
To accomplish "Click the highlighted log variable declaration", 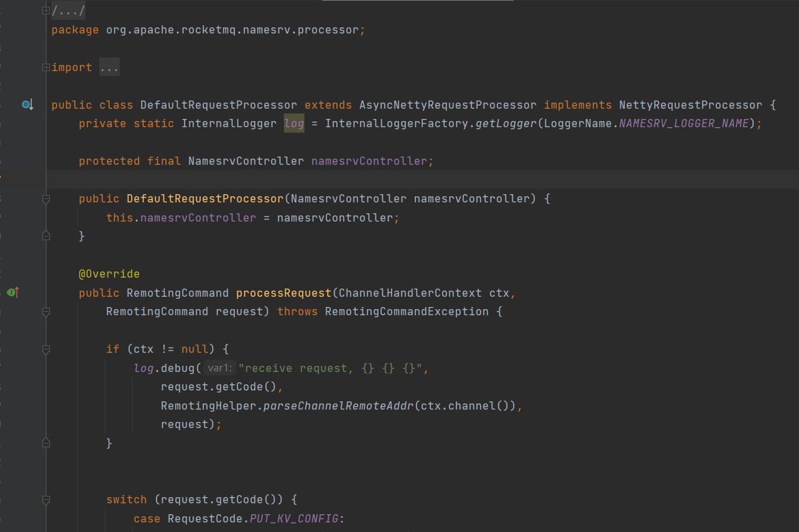I will [294, 124].
